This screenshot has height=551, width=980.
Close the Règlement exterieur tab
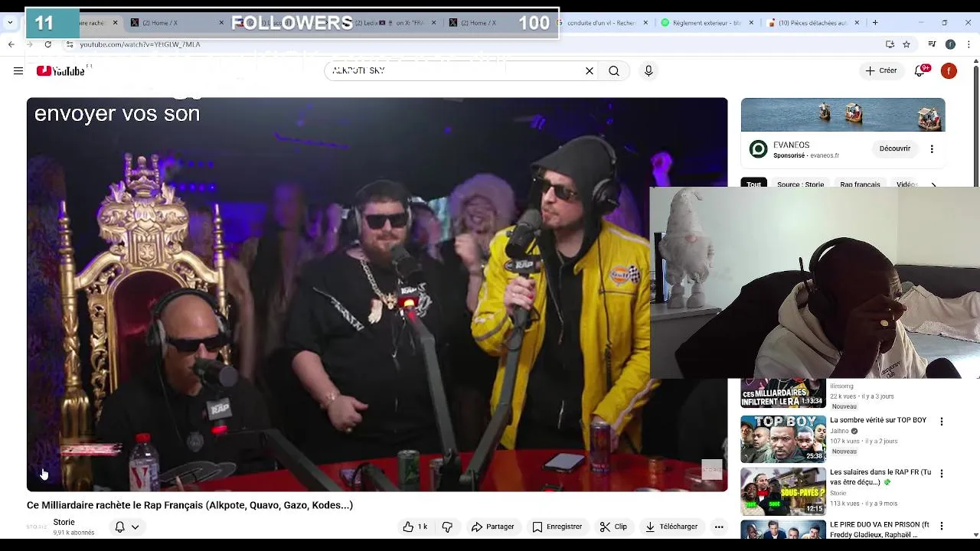[751, 23]
